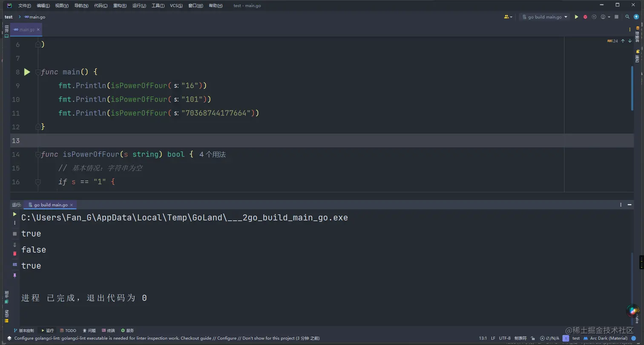Toggle the TODO tool window button

tap(68, 331)
